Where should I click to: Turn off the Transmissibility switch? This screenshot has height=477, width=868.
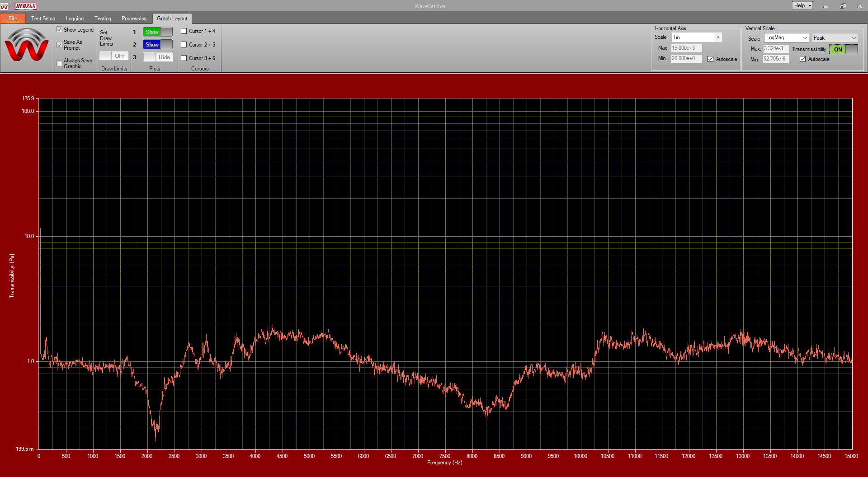coord(843,49)
